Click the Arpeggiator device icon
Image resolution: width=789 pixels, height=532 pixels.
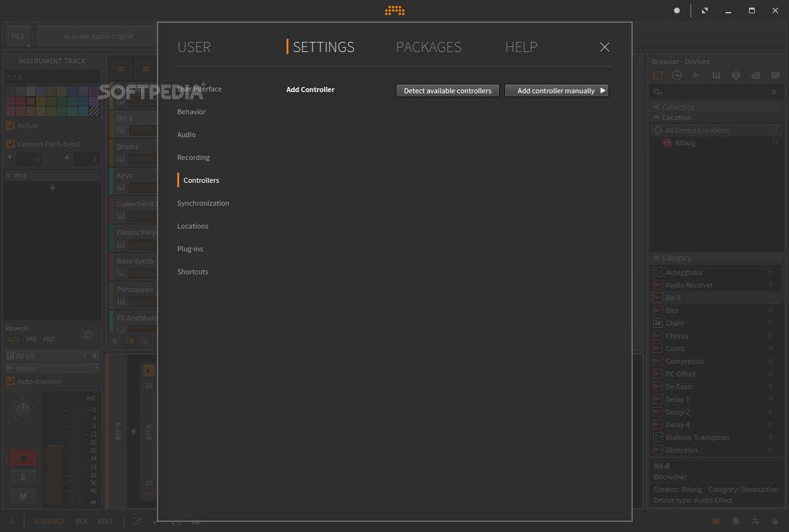657,272
